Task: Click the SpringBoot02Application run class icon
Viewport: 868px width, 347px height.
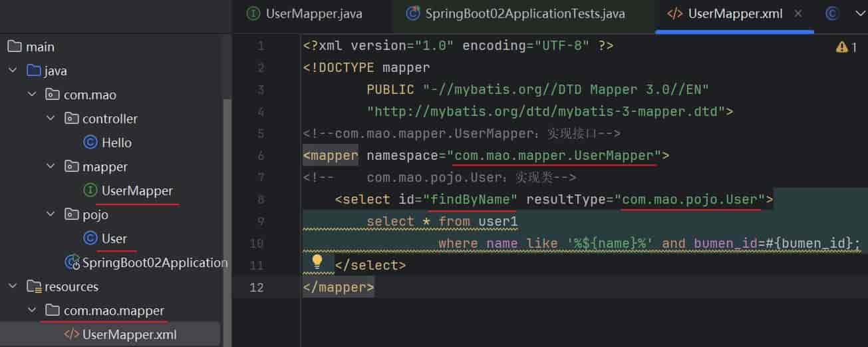Action: click(72, 262)
